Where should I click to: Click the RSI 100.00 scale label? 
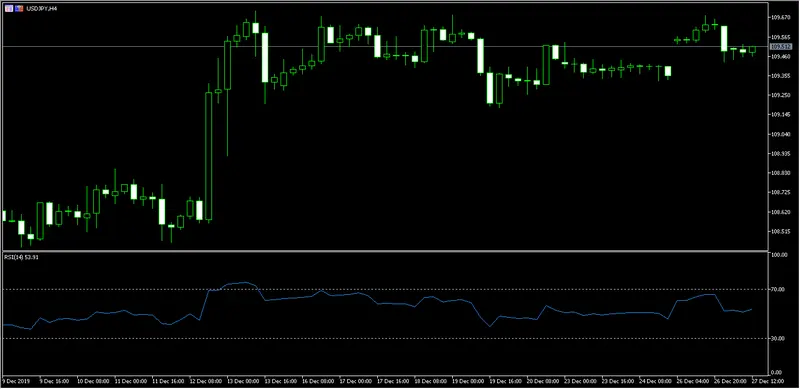(x=779, y=255)
